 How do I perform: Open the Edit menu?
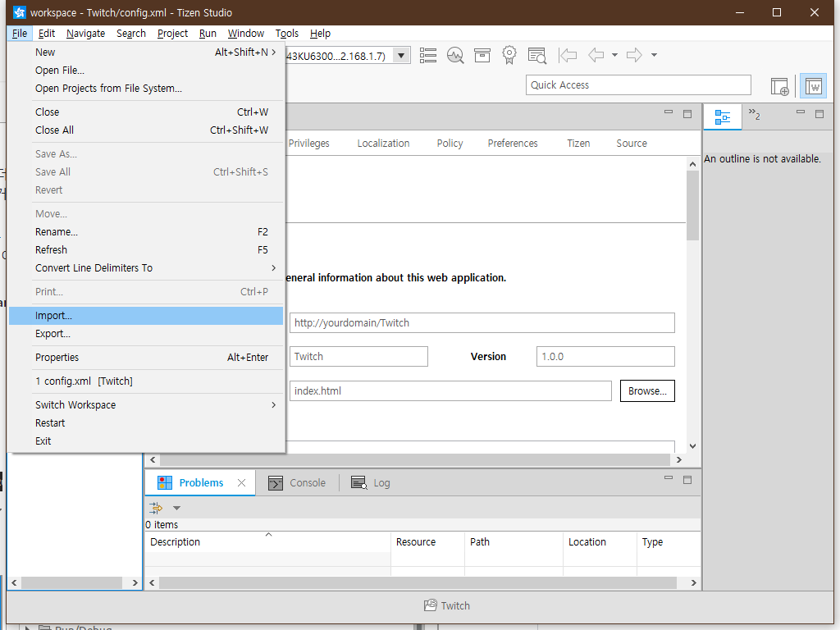47,33
